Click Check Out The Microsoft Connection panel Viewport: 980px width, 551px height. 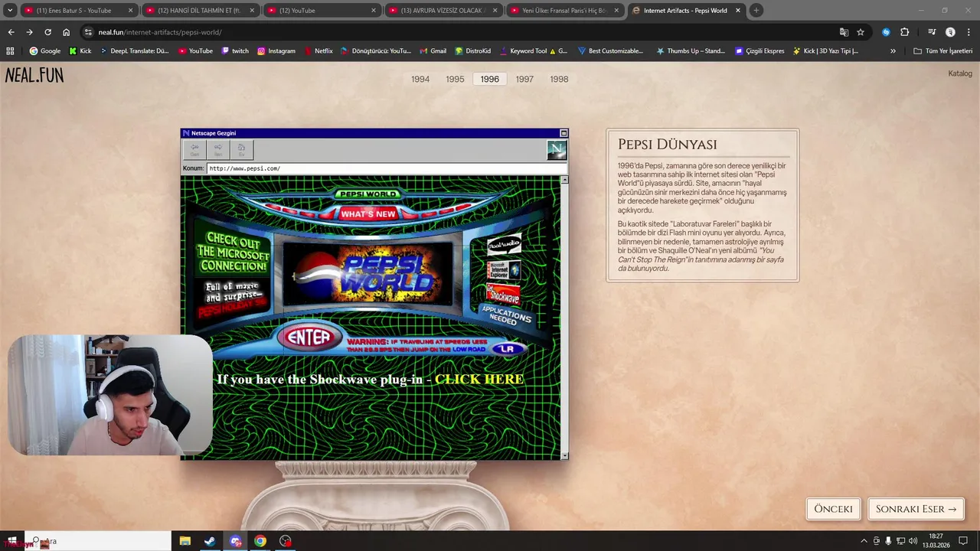(233, 253)
